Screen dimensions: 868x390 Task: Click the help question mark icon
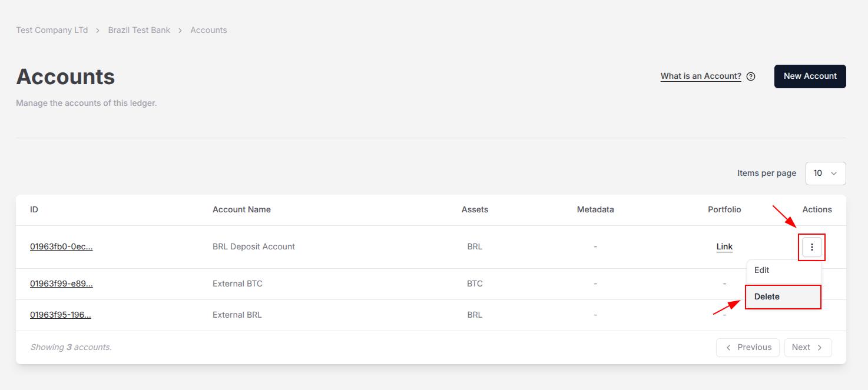pyautogui.click(x=751, y=76)
